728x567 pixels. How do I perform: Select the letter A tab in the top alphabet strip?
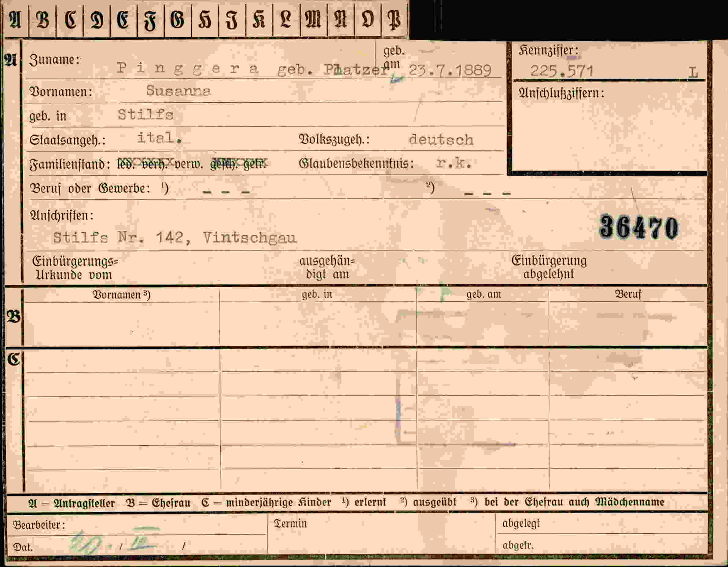(15, 20)
